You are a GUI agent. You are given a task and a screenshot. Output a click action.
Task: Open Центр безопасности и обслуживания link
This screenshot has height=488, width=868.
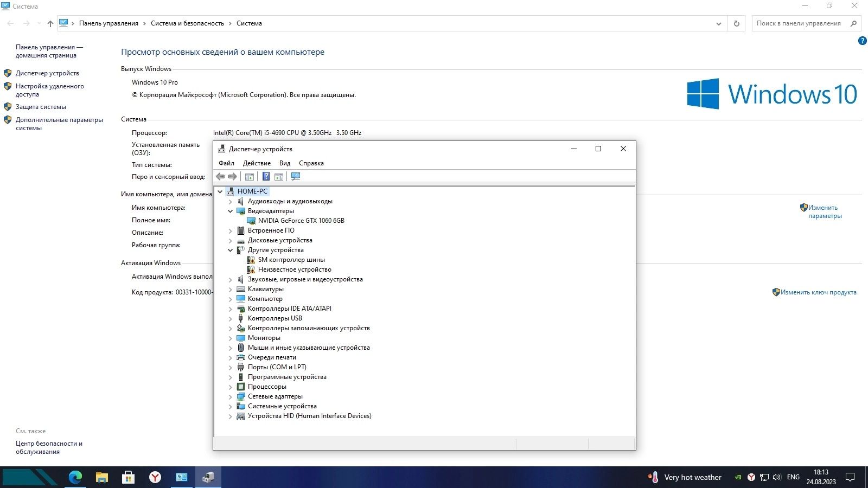[x=49, y=447]
